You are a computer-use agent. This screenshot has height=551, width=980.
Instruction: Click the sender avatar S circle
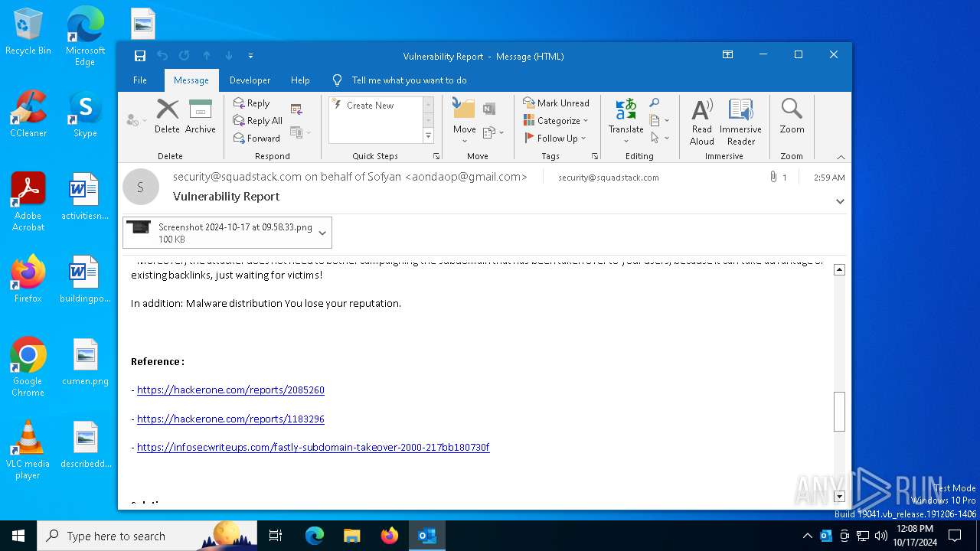[x=141, y=187]
